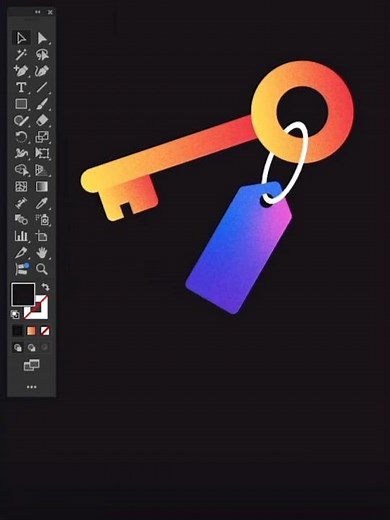
Task: Set paint to None
Action: click(45, 331)
